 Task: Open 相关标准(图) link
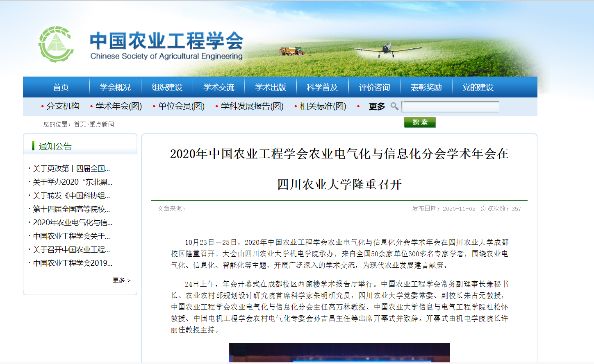click(x=323, y=106)
